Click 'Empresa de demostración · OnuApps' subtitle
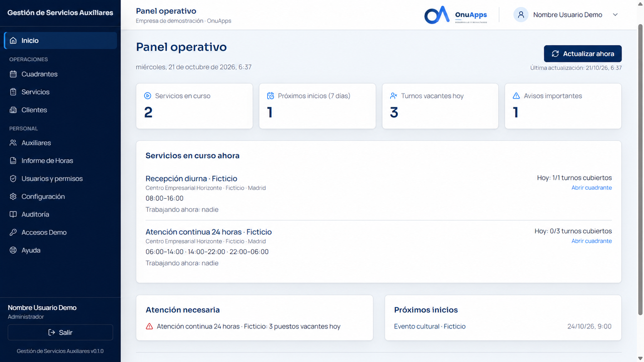Screen dimensions: 644x362 [x=183, y=21]
